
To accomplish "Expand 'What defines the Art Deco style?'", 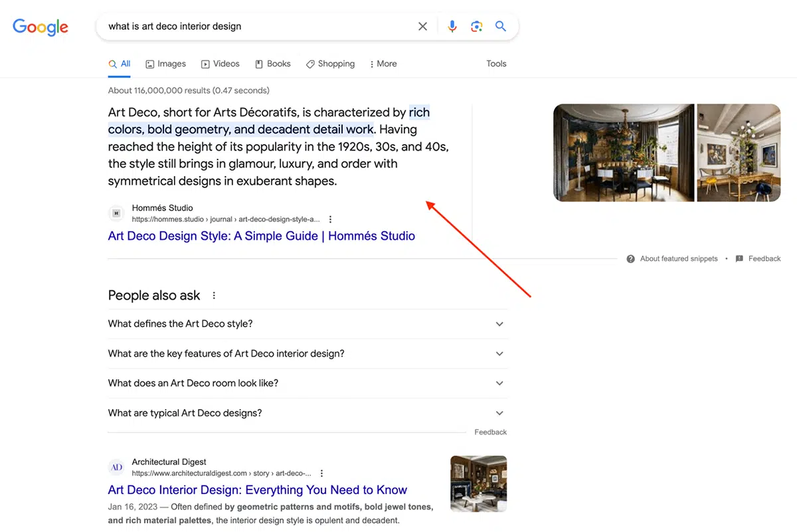I will coord(308,324).
